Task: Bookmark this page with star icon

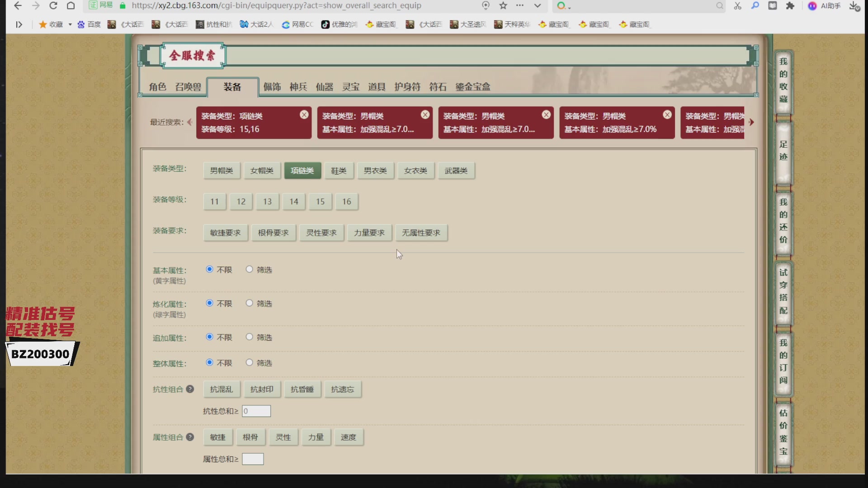Action: pos(503,6)
